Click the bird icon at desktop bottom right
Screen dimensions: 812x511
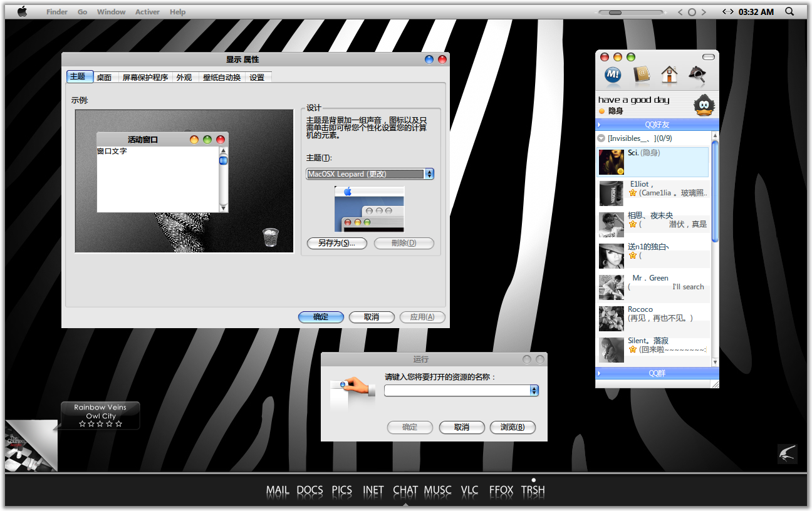click(x=788, y=453)
